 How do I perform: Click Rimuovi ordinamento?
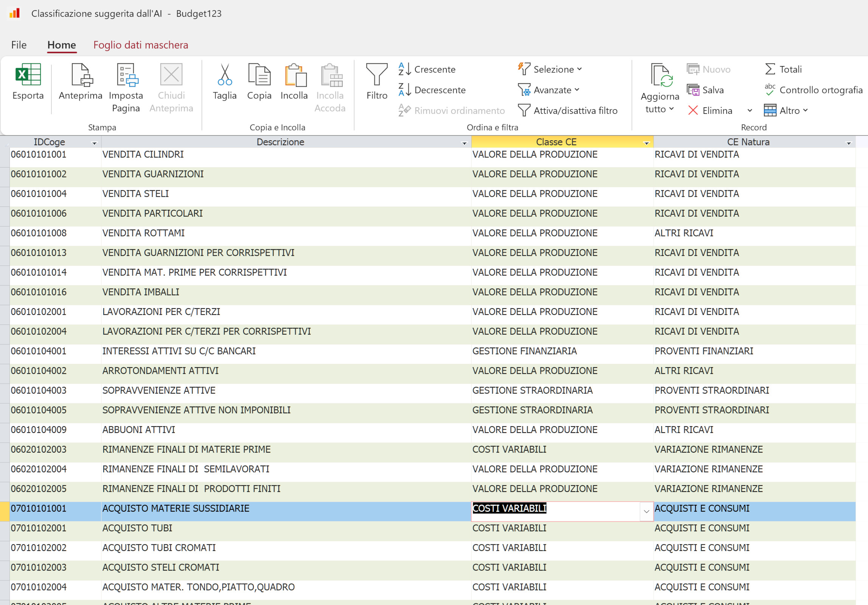(452, 110)
